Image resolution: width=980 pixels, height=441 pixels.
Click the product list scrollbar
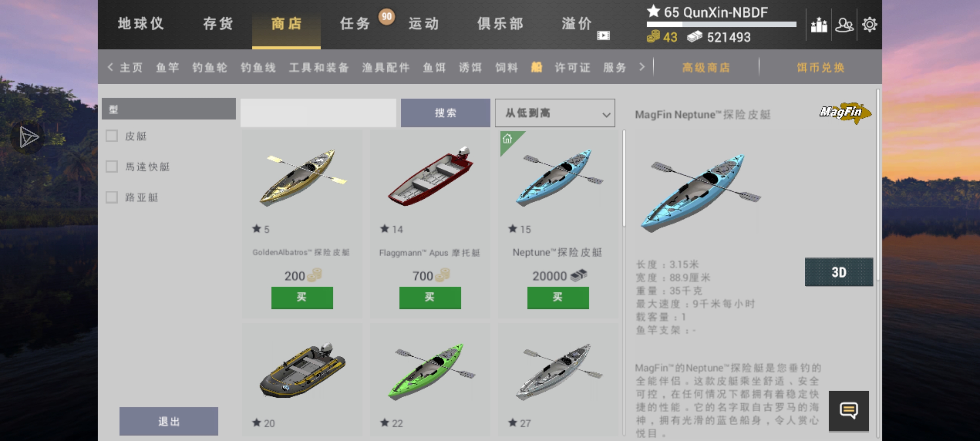click(x=624, y=179)
